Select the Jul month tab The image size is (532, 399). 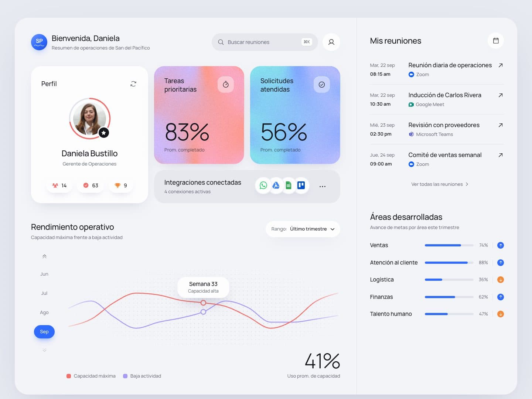(44, 293)
